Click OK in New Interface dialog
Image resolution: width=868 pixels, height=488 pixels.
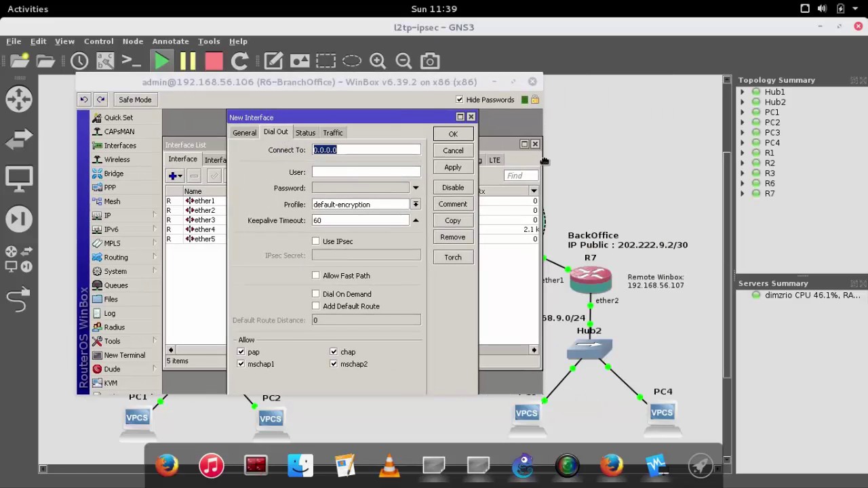point(453,134)
